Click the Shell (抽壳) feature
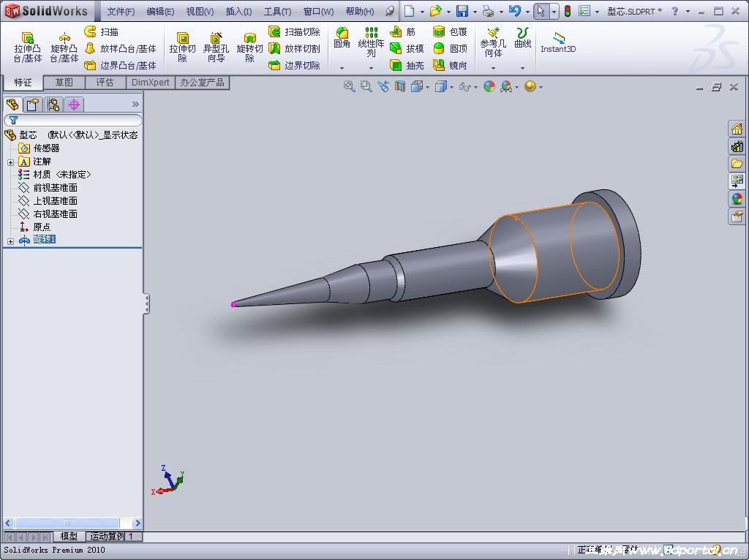749x560 pixels. coord(407,65)
